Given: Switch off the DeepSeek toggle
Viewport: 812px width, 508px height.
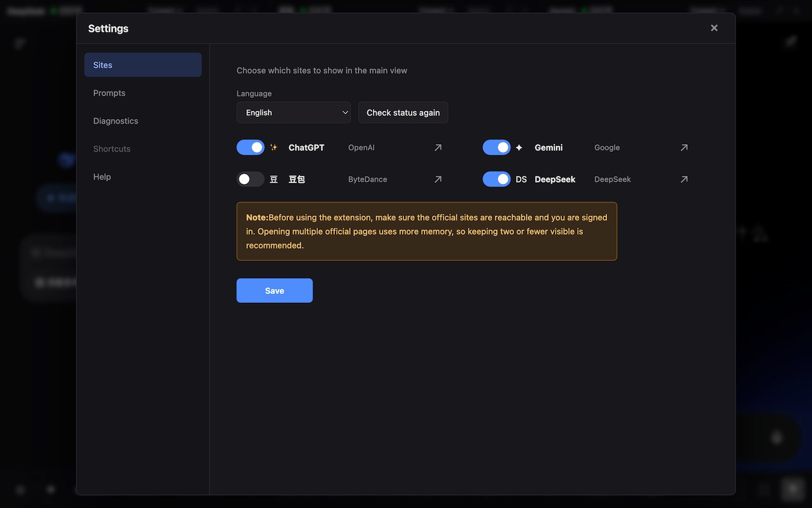Looking at the screenshot, I should coord(497,179).
